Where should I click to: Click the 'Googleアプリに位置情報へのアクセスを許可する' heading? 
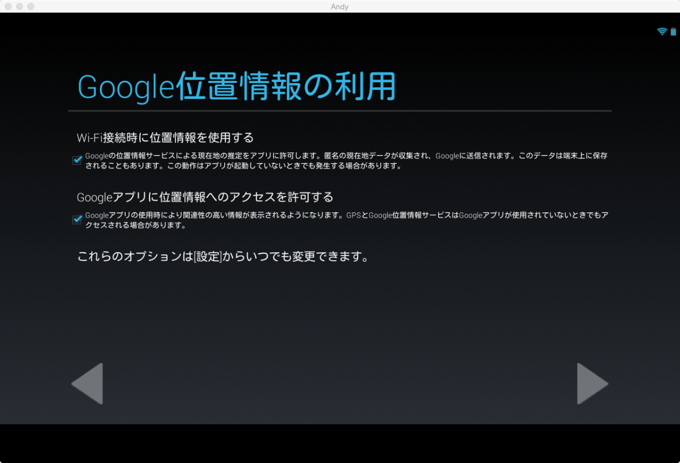click(205, 197)
